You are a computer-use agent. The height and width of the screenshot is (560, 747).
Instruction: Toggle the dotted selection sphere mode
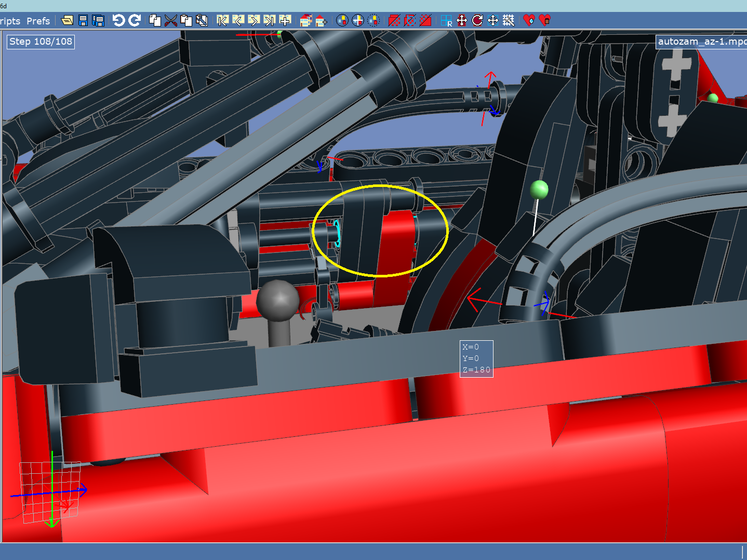(373, 21)
